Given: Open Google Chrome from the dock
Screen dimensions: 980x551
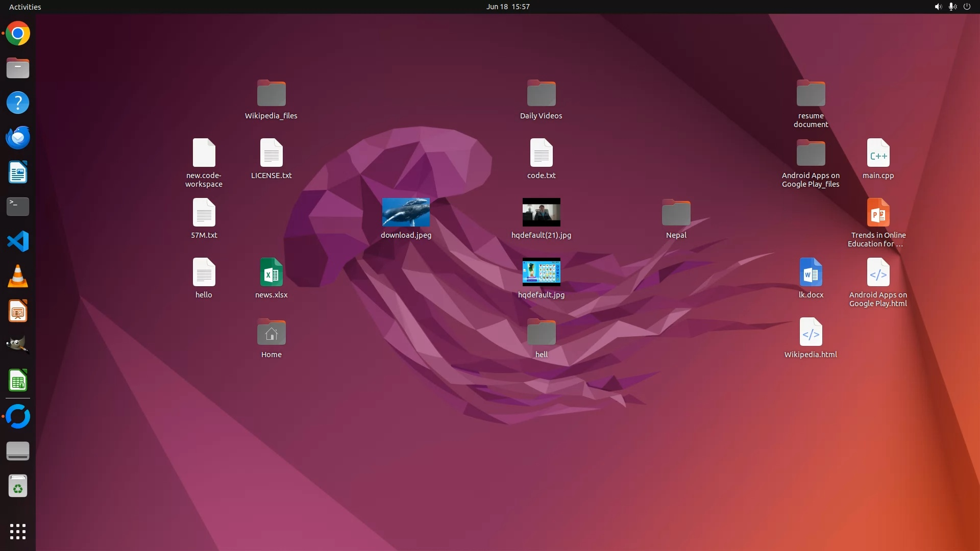Looking at the screenshot, I should point(18,34).
